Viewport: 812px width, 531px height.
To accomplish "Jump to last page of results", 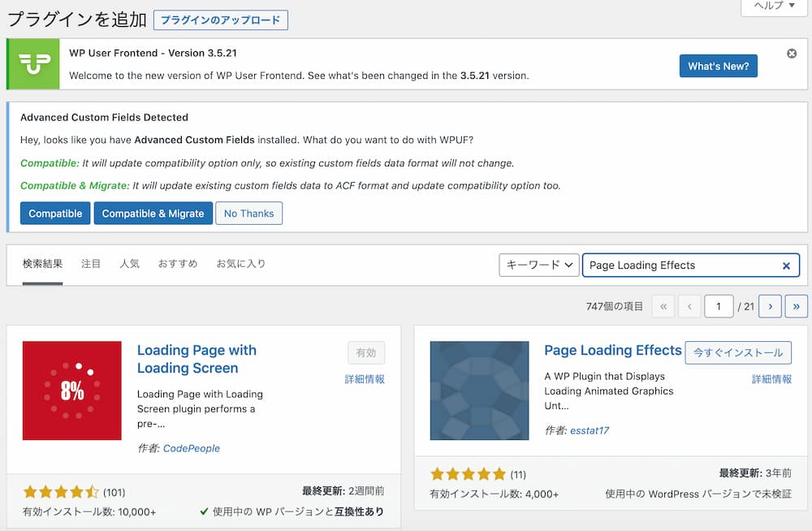I will pyautogui.click(x=797, y=306).
